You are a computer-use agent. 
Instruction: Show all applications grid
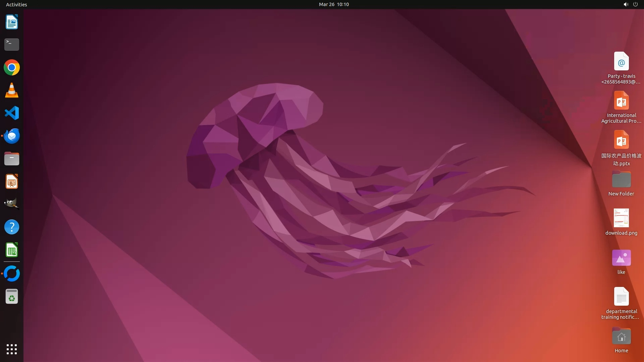(12, 349)
